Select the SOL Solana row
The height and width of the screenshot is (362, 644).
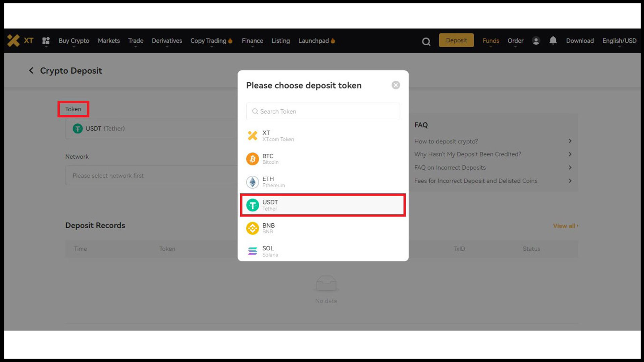323,251
